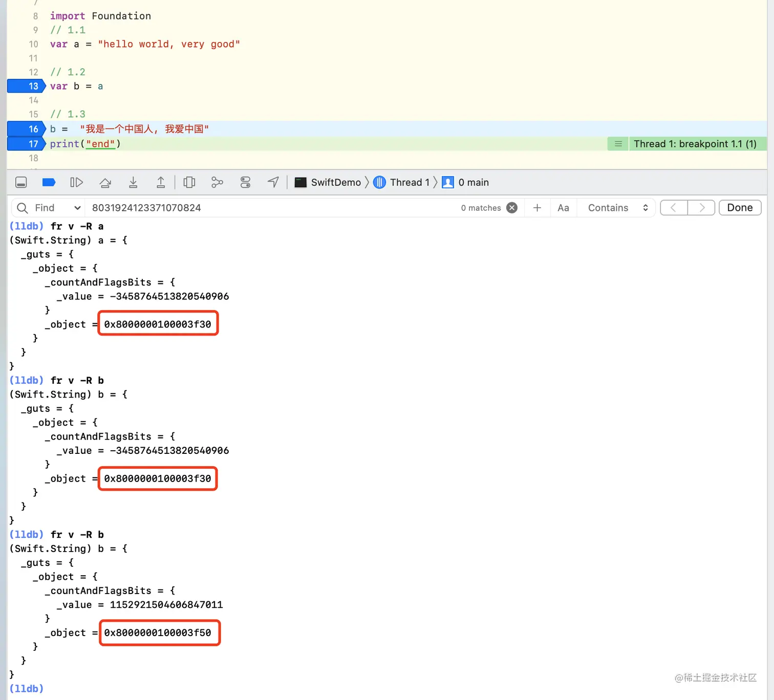Continue program execution button
Viewport: 774px width, 700px height.
[76, 182]
